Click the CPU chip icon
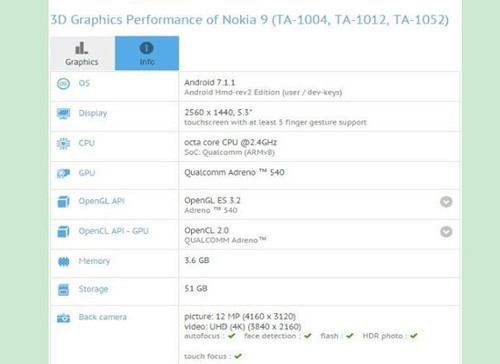 point(63,143)
